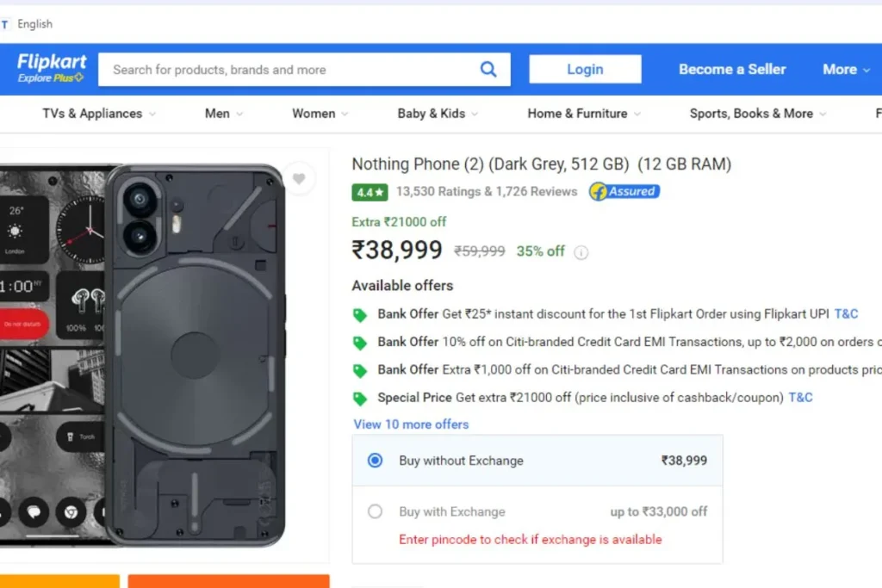Expand Sports, Books & More category

[758, 114]
